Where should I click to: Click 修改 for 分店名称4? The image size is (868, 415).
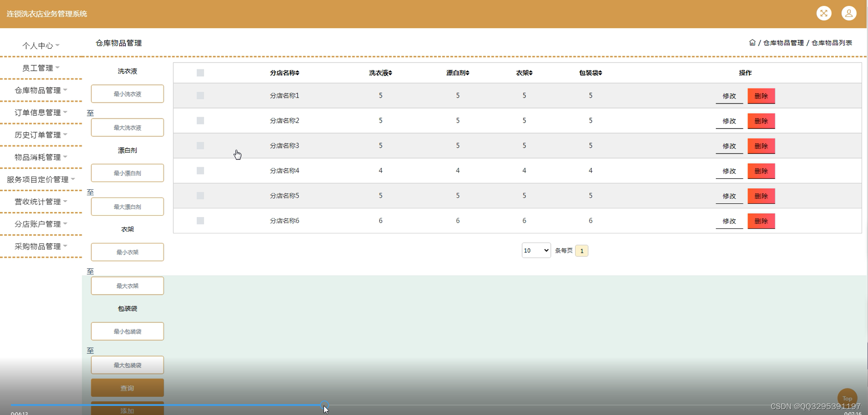click(729, 171)
